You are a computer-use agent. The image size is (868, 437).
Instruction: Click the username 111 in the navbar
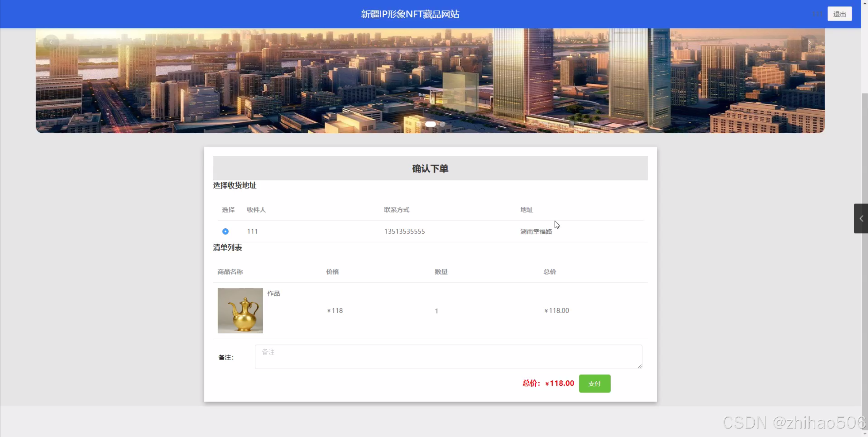[x=817, y=14]
